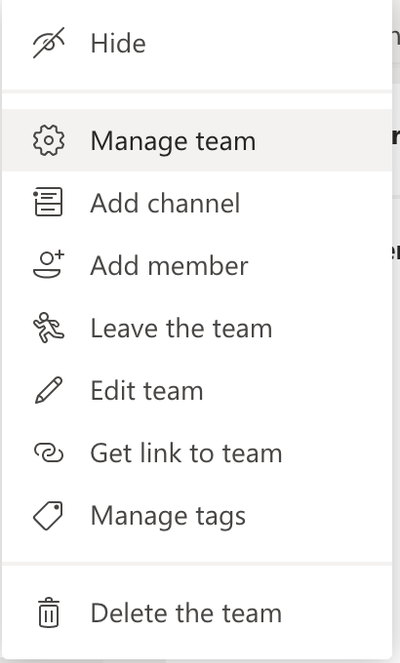Viewport: 400px width, 663px height.
Task: Select Hide from the context menu
Action: click(197, 43)
